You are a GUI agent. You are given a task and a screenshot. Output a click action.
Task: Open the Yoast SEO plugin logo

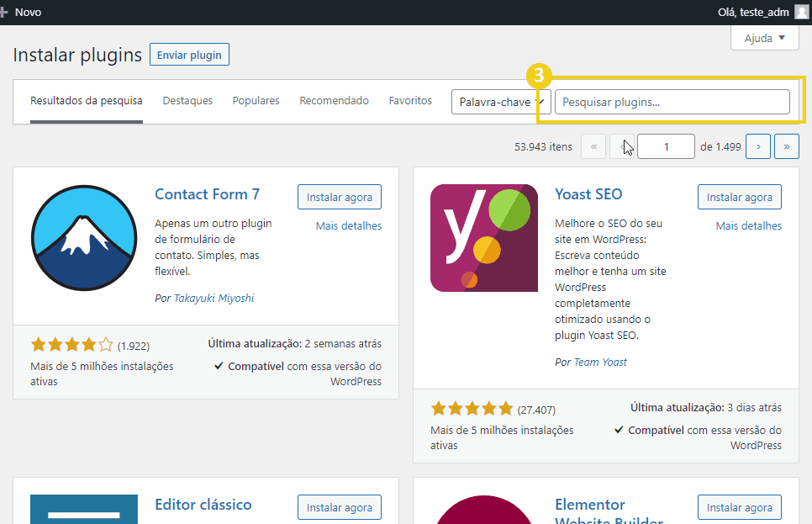click(484, 238)
